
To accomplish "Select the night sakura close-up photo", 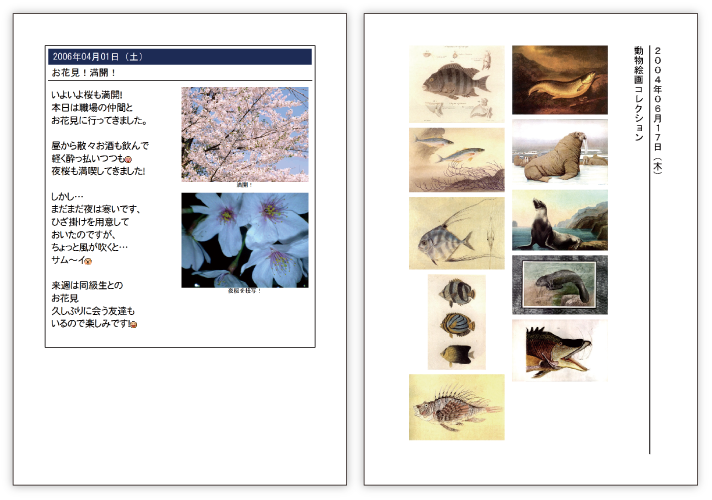I will pos(245,240).
